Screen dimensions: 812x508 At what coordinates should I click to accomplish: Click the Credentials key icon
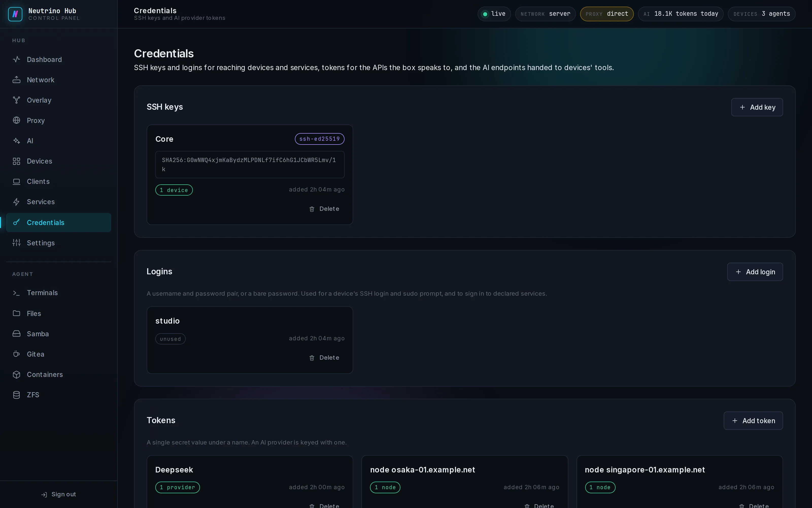pos(16,223)
